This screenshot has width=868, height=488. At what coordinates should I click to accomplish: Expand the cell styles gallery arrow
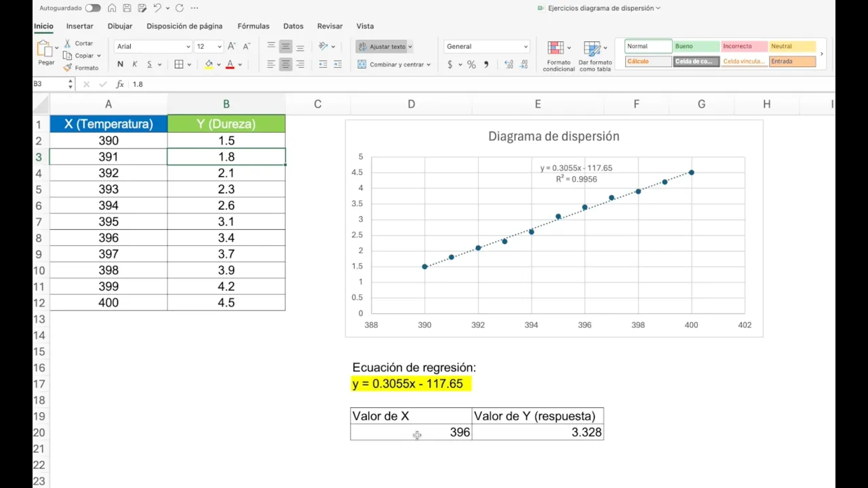(x=822, y=54)
